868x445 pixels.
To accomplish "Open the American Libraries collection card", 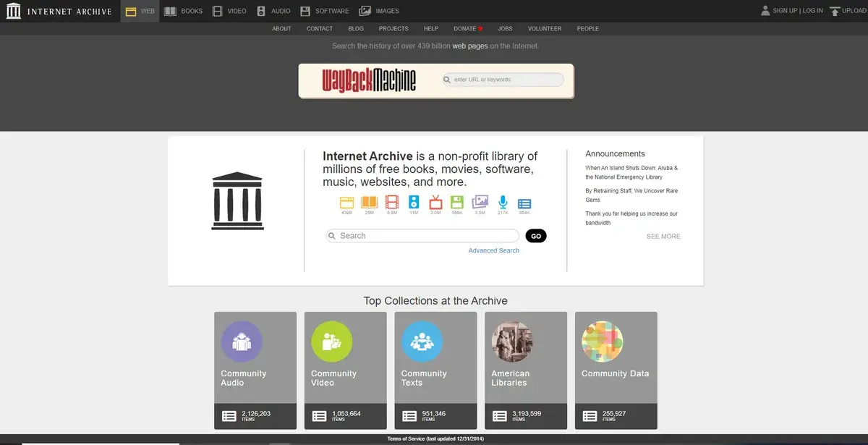I will tap(526, 370).
